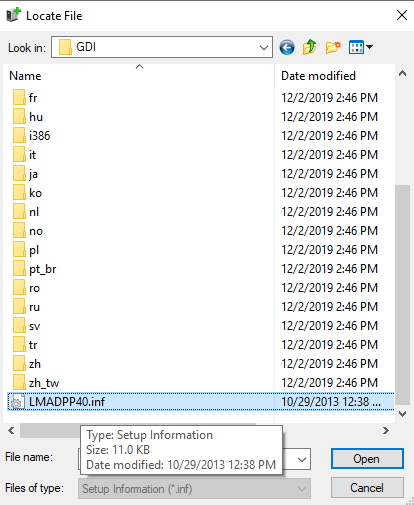Click the horizontal scrollbar left arrow
Screen dimensions: 414x505
coord(11,430)
